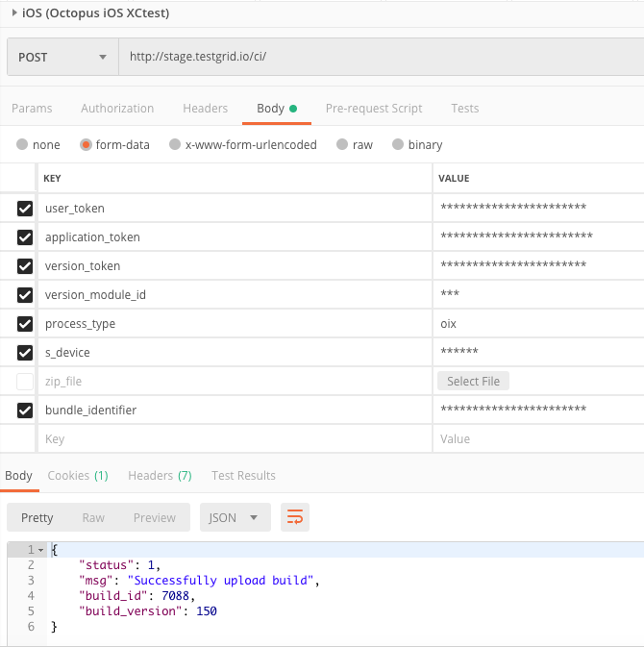Viewport: 644px width, 647px height.
Task: Enable the zip_file row checkbox
Action: 25,382
